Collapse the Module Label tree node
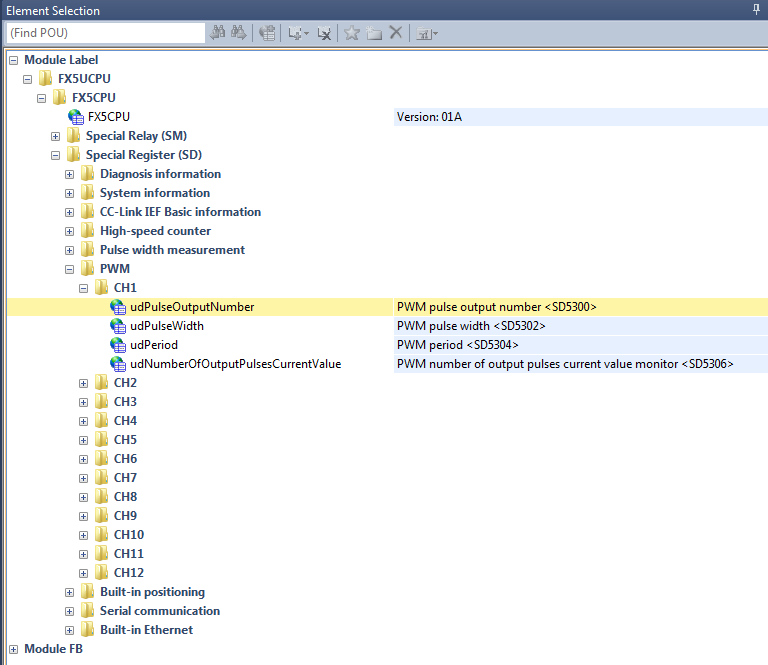 [x=14, y=60]
